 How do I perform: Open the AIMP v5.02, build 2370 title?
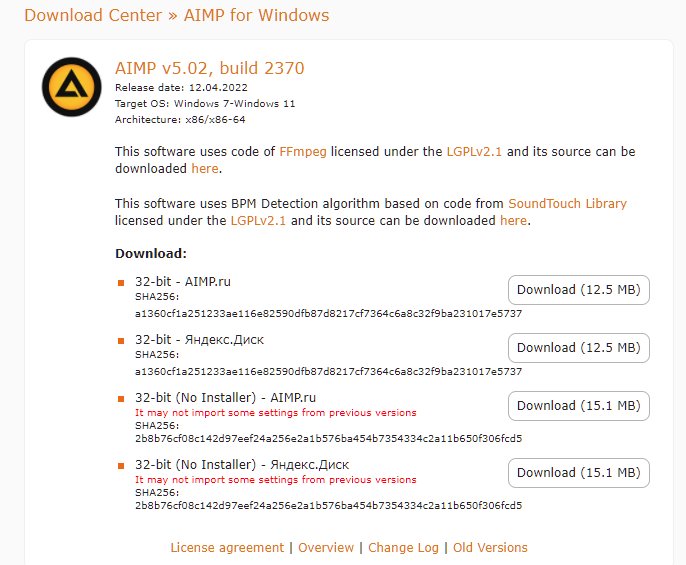(x=210, y=68)
